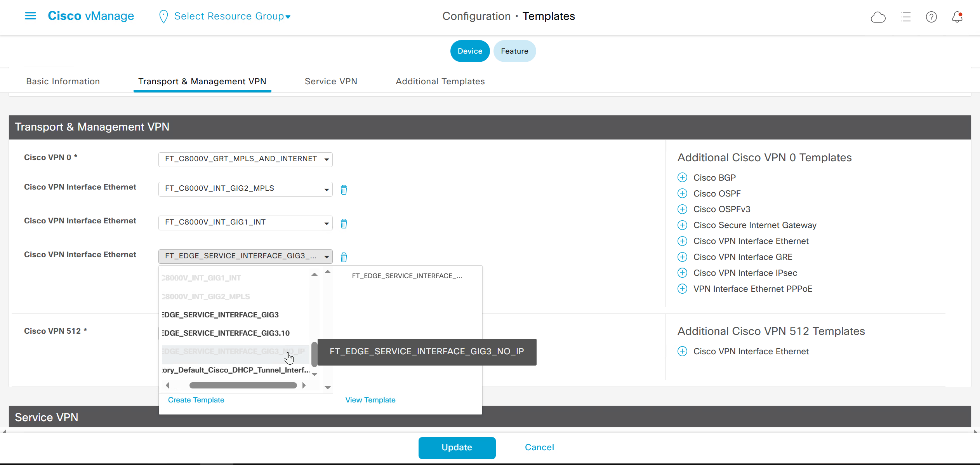The height and width of the screenshot is (465, 980).
Task: Open the Select Resource Group dropdown
Action: click(232, 16)
